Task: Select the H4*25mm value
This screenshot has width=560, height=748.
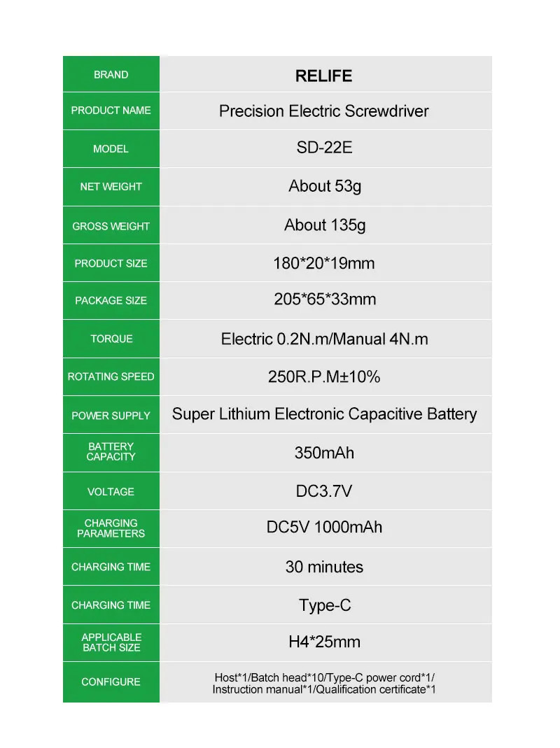Action: tap(324, 642)
